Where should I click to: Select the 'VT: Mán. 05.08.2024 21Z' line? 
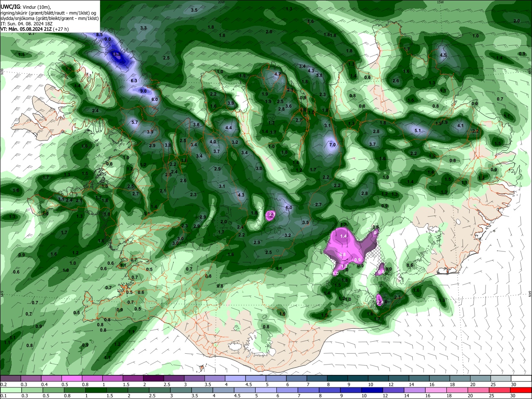pyautogui.click(x=26, y=29)
